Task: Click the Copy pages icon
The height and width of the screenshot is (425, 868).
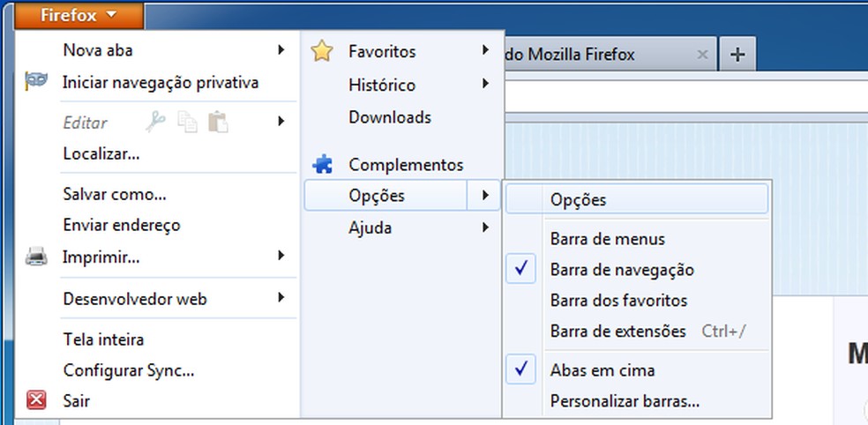Action: pyautogui.click(x=187, y=122)
